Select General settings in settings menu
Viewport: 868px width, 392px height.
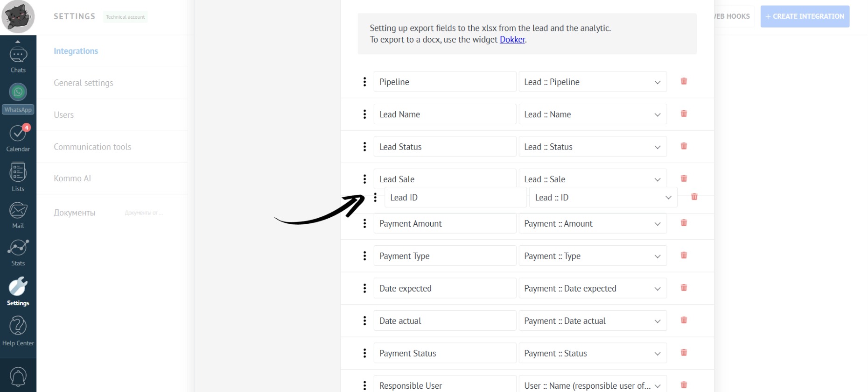[84, 83]
